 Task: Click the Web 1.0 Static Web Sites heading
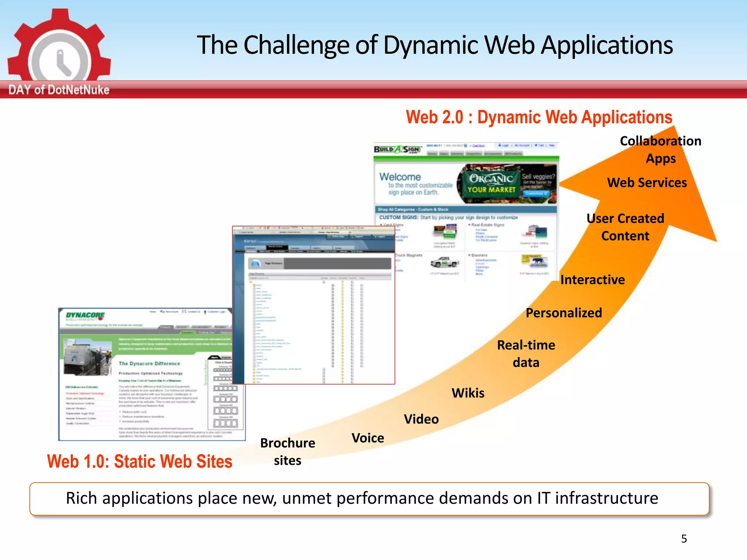pyautogui.click(x=140, y=461)
